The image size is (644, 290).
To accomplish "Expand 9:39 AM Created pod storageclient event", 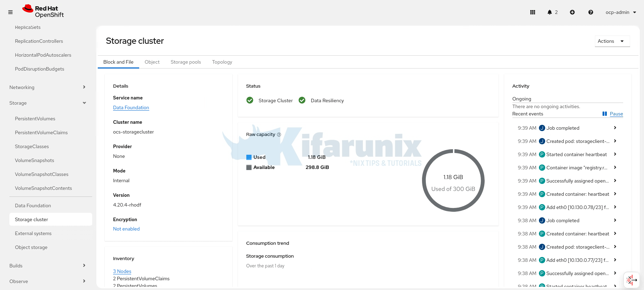I will (x=615, y=141).
